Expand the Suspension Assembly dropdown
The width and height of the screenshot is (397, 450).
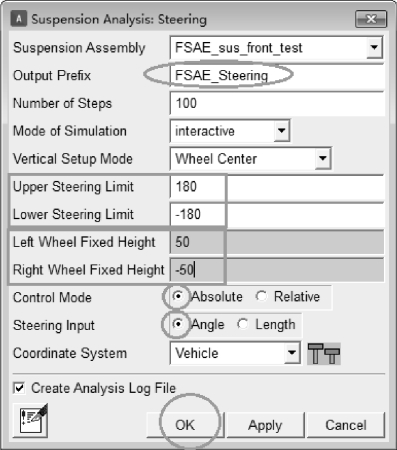[x=374, y=48]
